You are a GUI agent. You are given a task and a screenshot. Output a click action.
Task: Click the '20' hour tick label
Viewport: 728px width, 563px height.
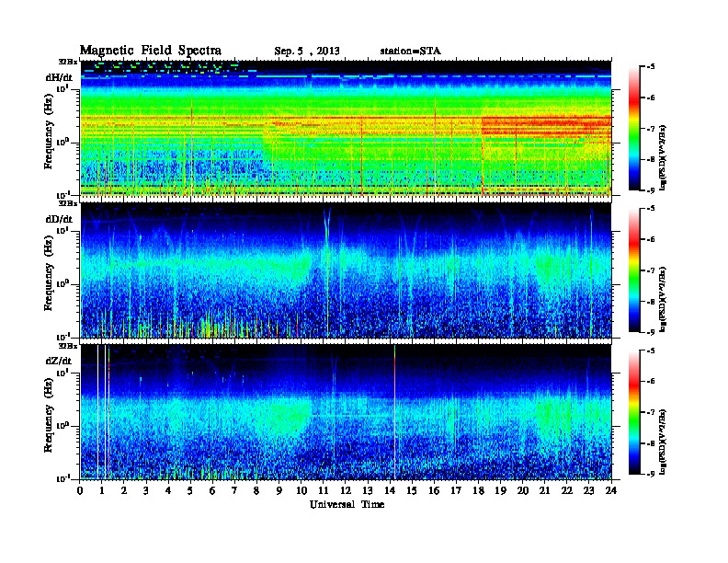click(x=522, y=490)
